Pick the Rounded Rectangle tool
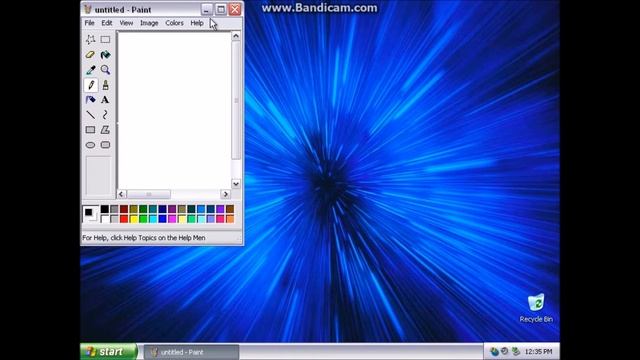 105,145
